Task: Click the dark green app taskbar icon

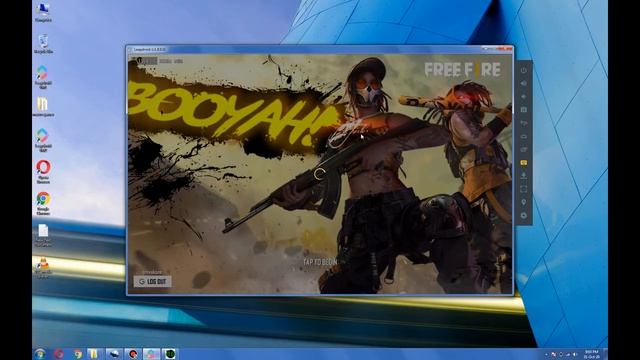Action: (x=169, y=354)
